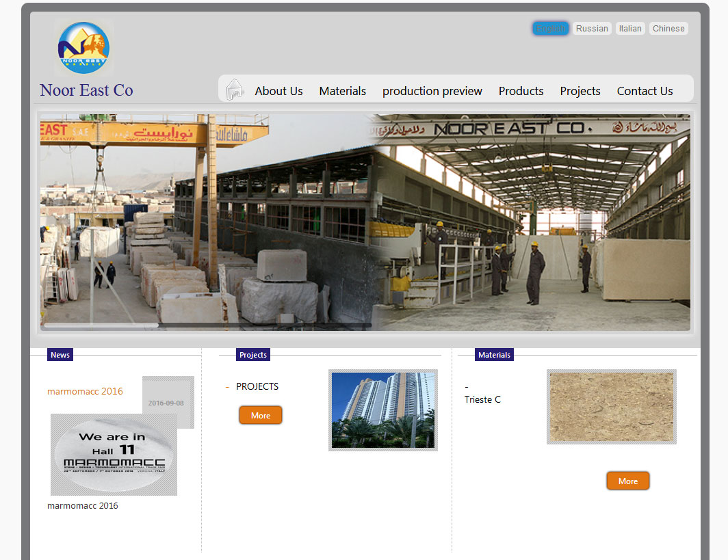728x560 pixels.
Task: Select the Chinese language option
Action: (x=668, y=29)
